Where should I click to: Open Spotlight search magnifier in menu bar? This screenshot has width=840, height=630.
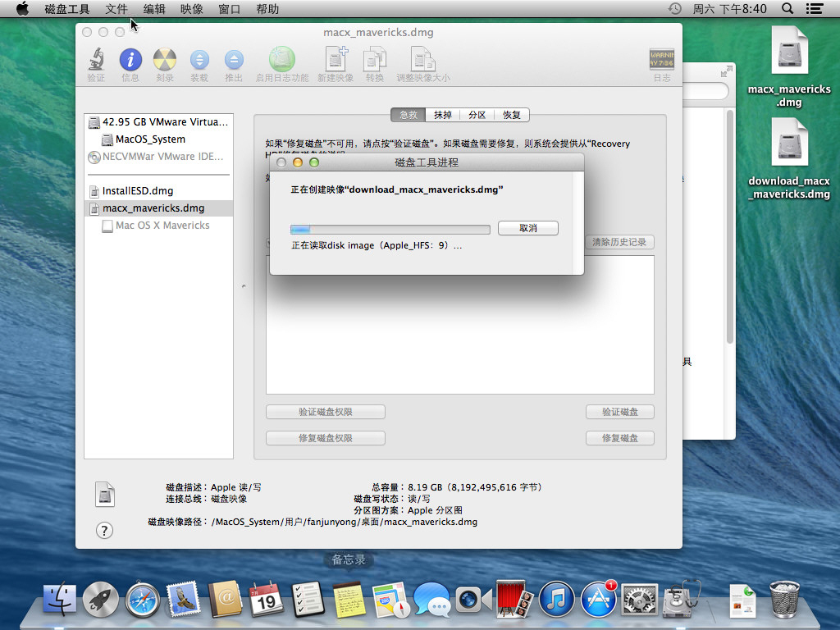click(x=787, y=8)
